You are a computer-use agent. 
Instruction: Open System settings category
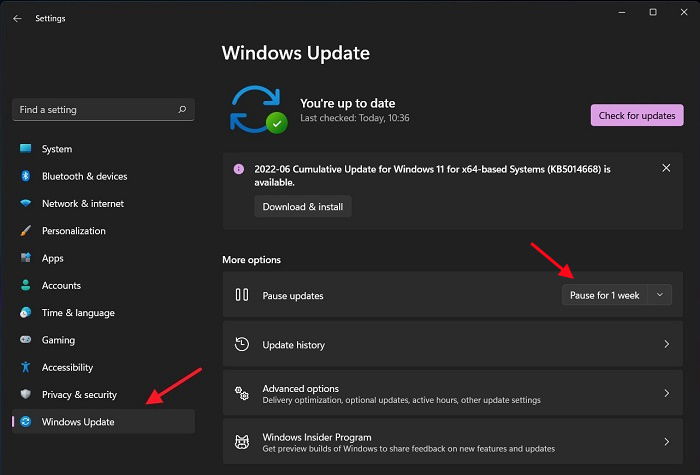point(104,149)
